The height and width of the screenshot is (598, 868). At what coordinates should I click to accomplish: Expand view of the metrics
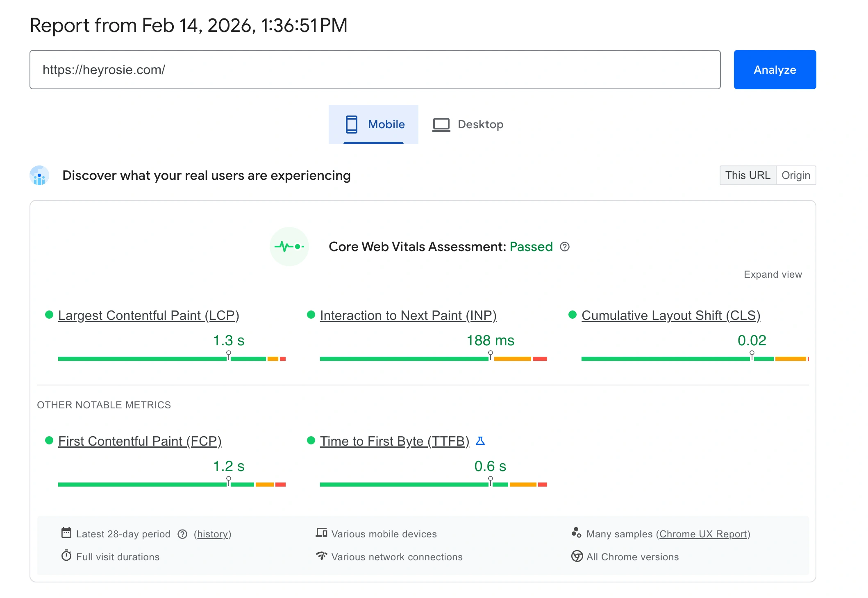click(773, 274)
